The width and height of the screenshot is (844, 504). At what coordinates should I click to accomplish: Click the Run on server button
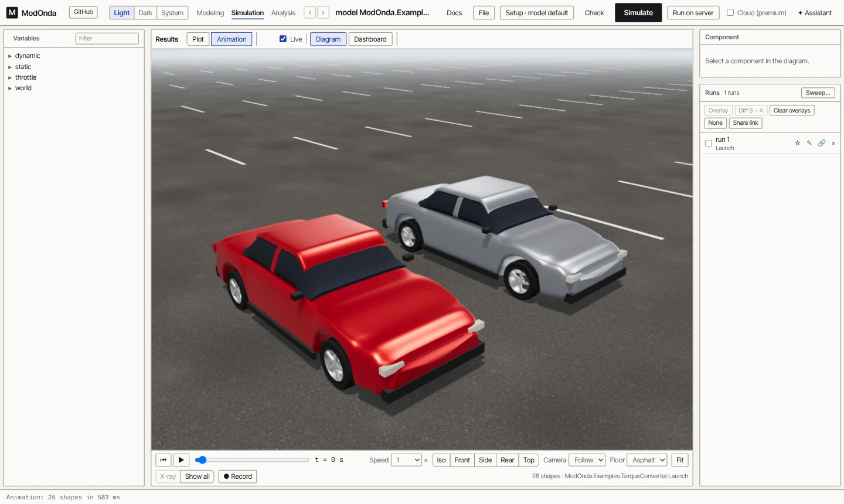[x=693, y=13]
